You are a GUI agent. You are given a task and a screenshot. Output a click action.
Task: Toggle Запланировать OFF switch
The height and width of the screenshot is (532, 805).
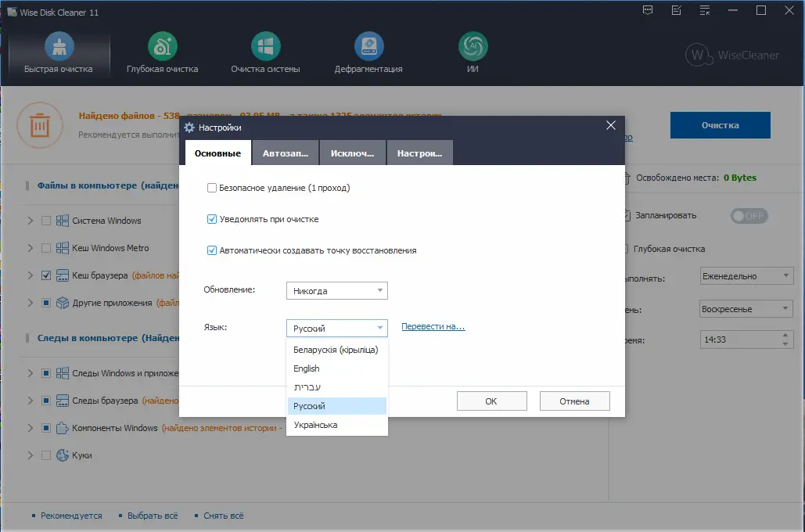pyautogui.click(x=749, y=216)
